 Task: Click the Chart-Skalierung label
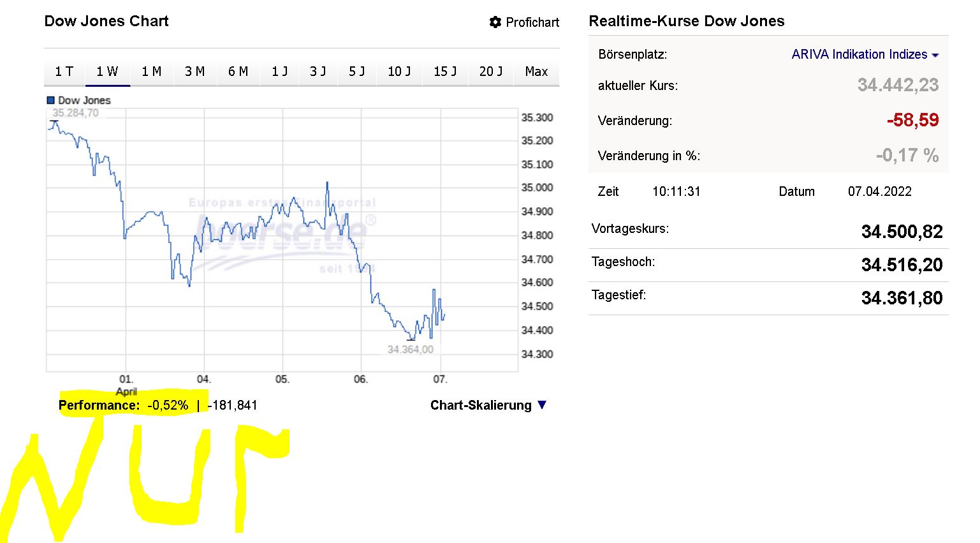(x=481, y=405)
